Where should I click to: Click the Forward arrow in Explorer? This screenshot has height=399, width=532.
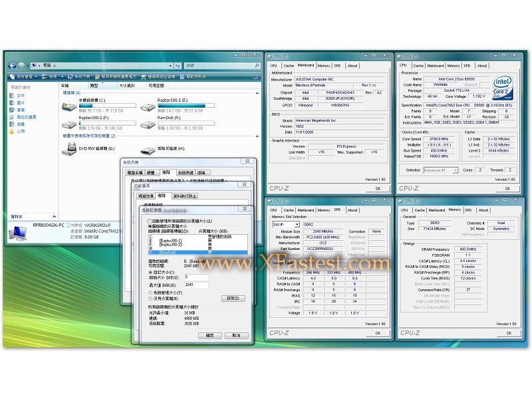click(21, 65)
